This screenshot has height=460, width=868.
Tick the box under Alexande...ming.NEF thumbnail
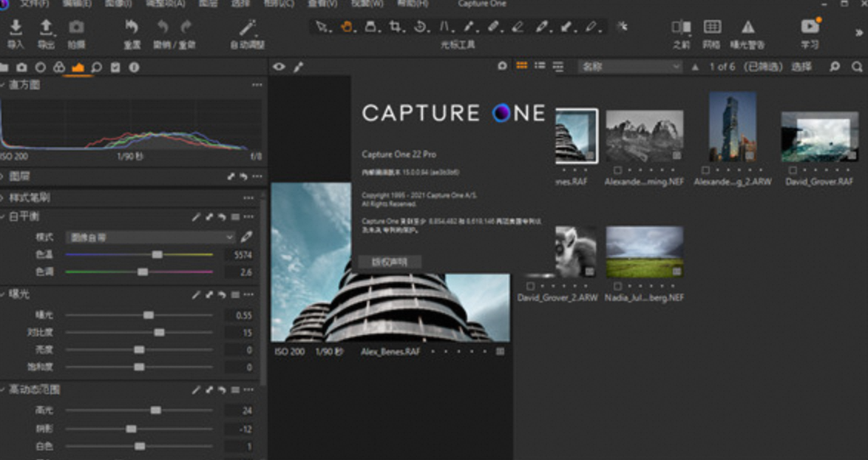618,171
